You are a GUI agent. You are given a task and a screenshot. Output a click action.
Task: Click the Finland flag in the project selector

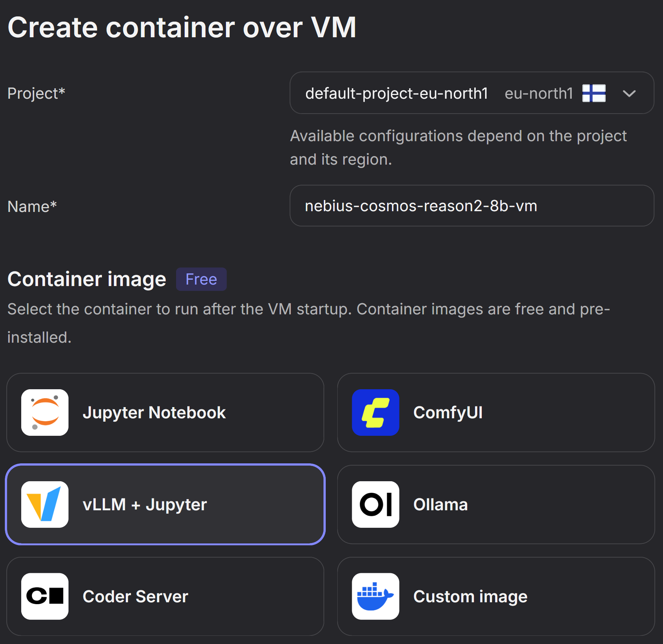[x=593, y=93]
